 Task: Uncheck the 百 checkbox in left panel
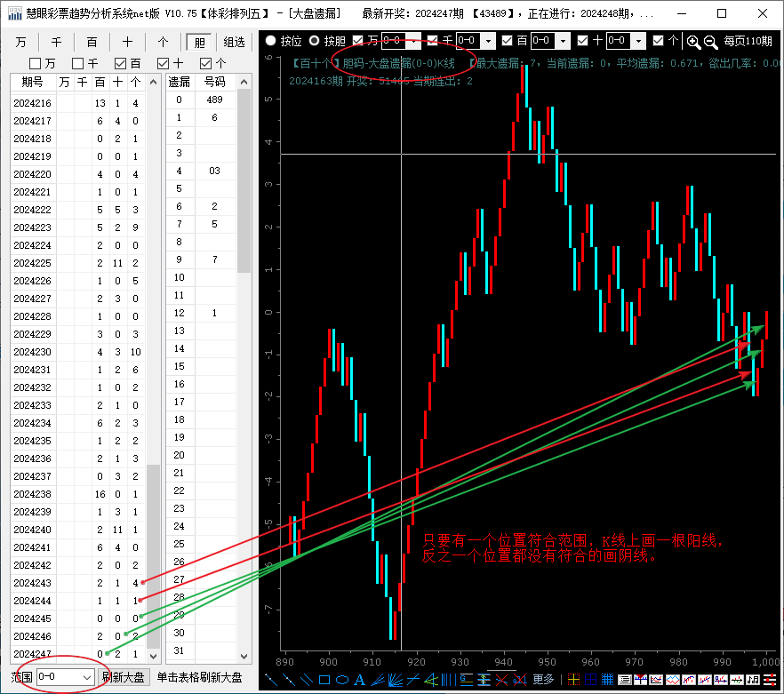[121, 63]
